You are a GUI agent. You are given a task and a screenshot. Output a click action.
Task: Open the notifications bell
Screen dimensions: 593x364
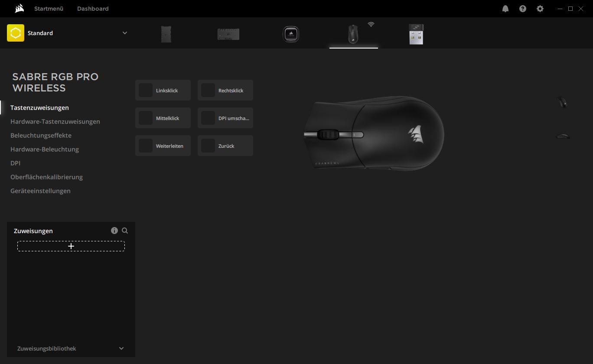point(505,9)
